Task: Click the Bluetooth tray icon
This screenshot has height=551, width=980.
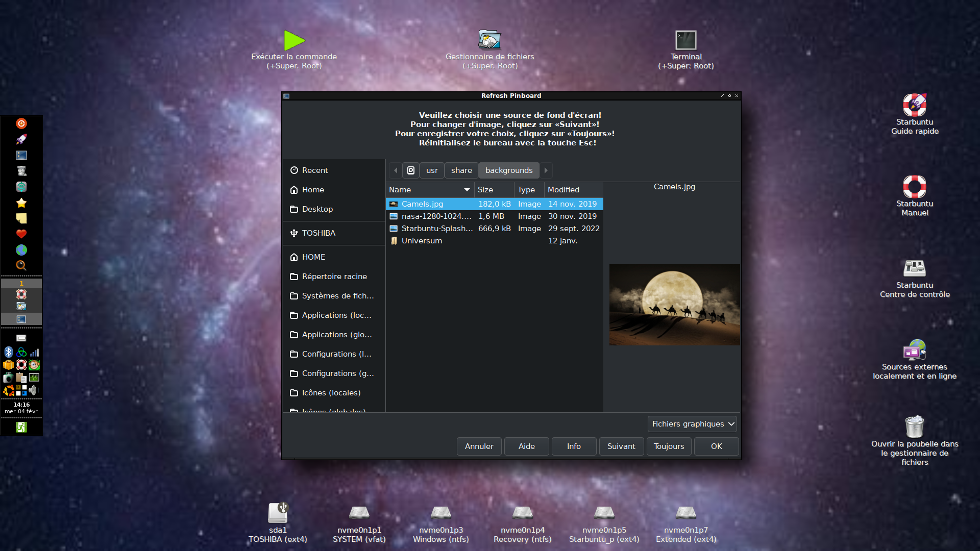Action: pyautogui.click(x=8, y=352)
